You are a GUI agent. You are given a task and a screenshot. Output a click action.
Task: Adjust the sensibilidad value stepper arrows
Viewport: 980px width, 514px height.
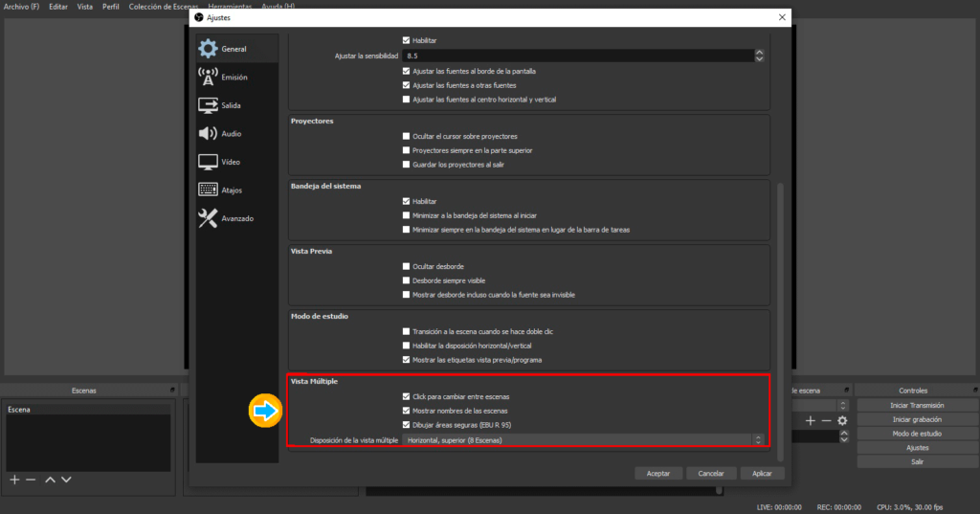(759, 56)
